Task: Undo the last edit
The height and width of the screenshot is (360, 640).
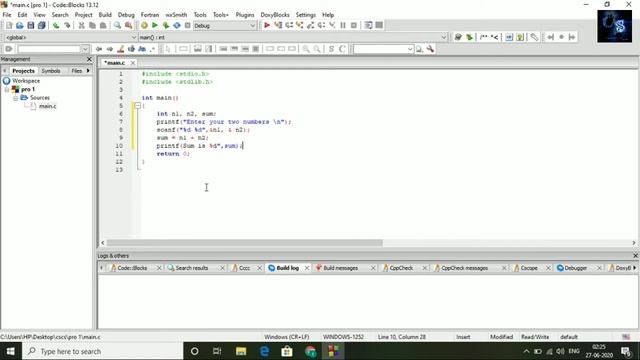Action: click(x=56, y=25)
